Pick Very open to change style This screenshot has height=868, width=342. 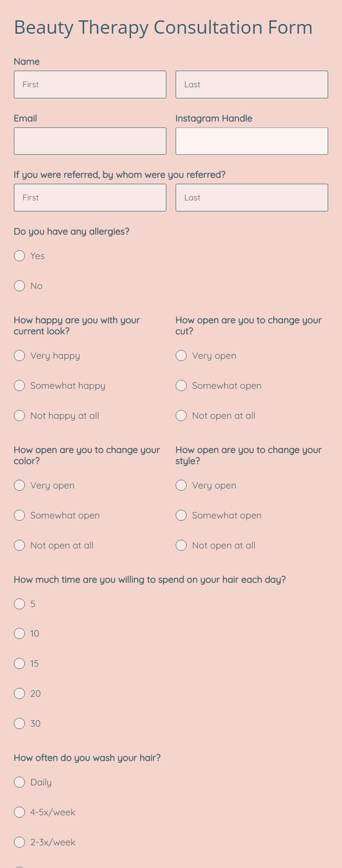click(181, 485)
